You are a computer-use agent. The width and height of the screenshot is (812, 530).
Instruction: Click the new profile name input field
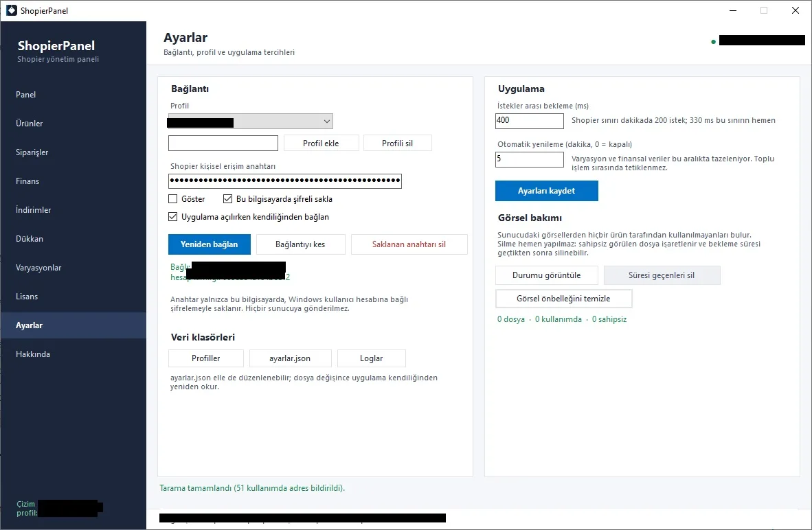(223, 143)
